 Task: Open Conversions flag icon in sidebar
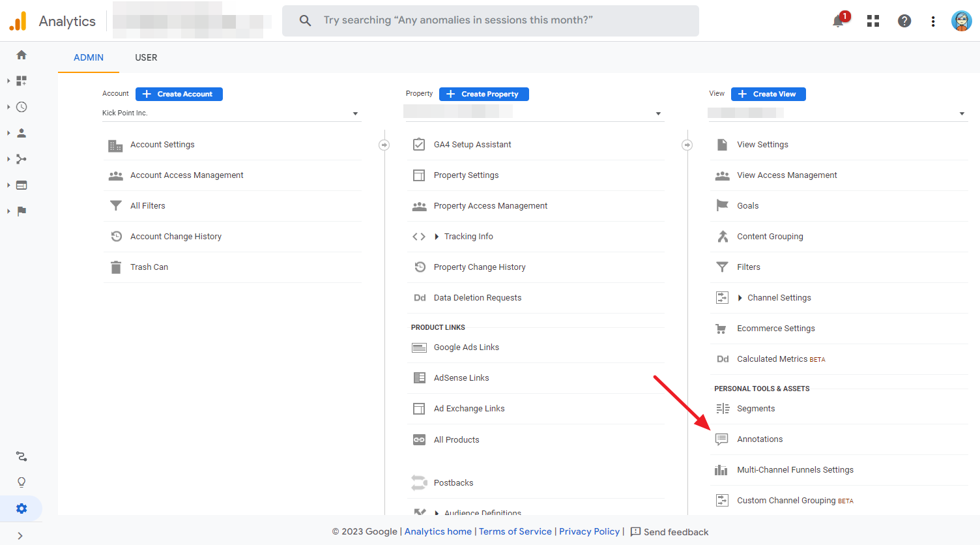(x=22, y=211)
